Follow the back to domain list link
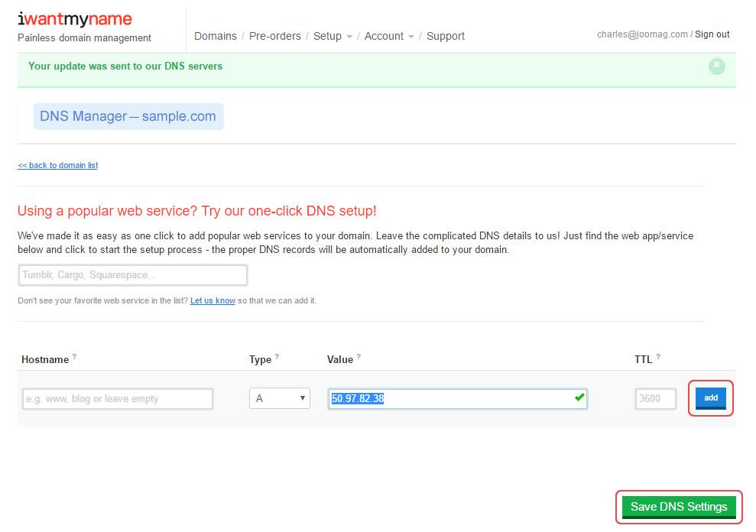The height and width of the screenshot is (532, 756). 57,165
